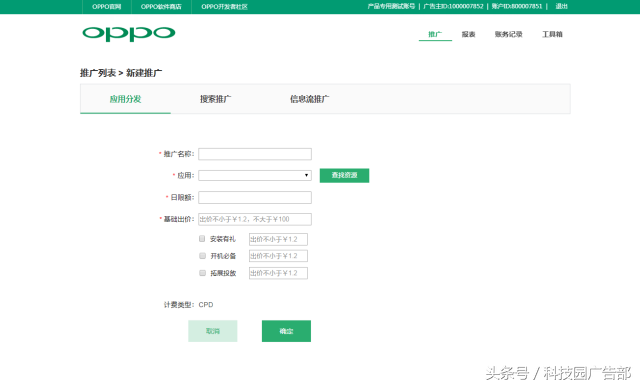Screen dimensions: 640x386
Task: Switch to the 应用分发 tab
Action: [125, 99]
